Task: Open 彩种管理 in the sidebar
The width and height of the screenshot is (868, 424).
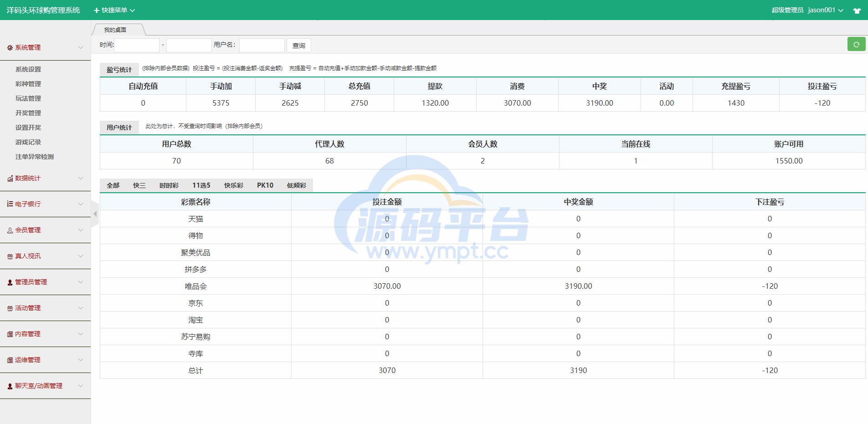Action: pos(28,84)
